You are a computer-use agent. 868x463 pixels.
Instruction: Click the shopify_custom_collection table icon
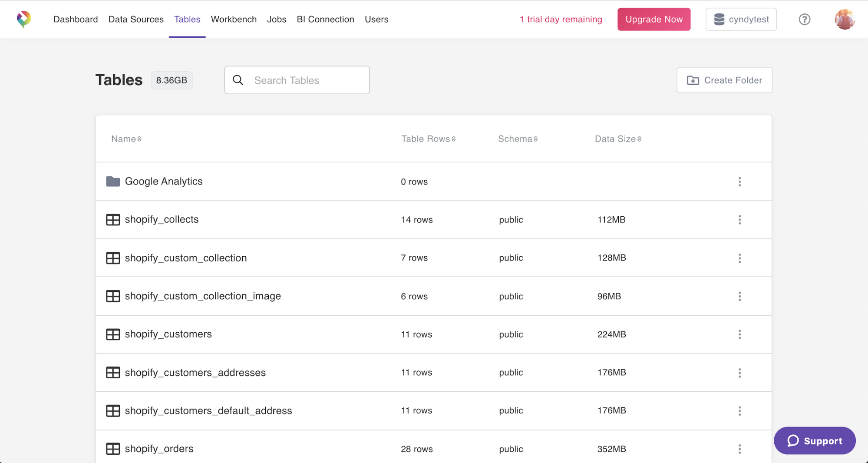pos(113,258)
